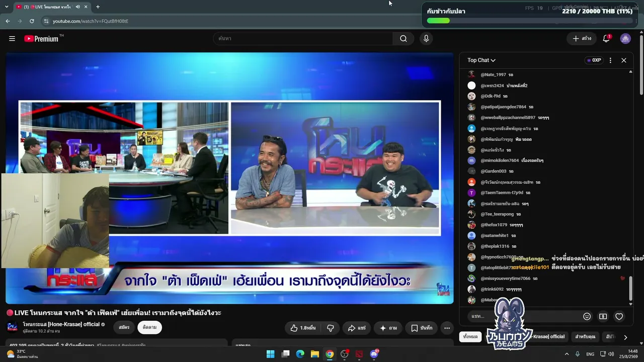
Task: Open @patipatjaengdee7864 chat author name
Action: click(x=503, y=107)
